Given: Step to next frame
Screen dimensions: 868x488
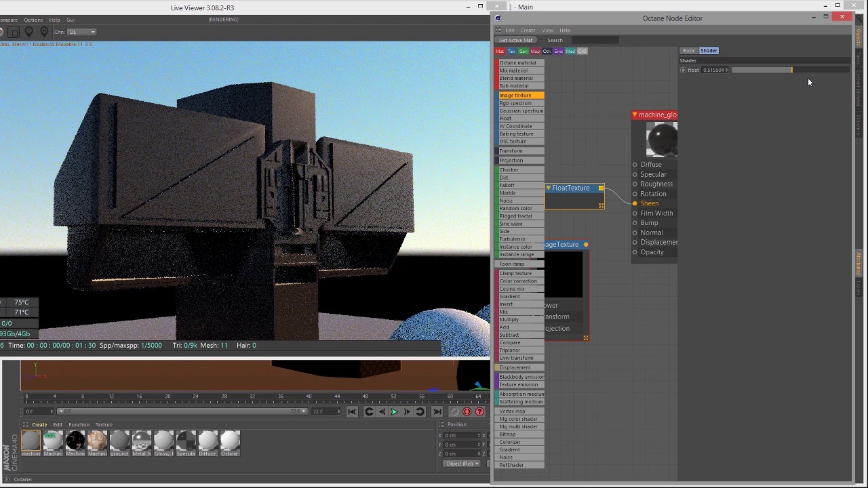Looking at the screenshot, I should point(407,411).
